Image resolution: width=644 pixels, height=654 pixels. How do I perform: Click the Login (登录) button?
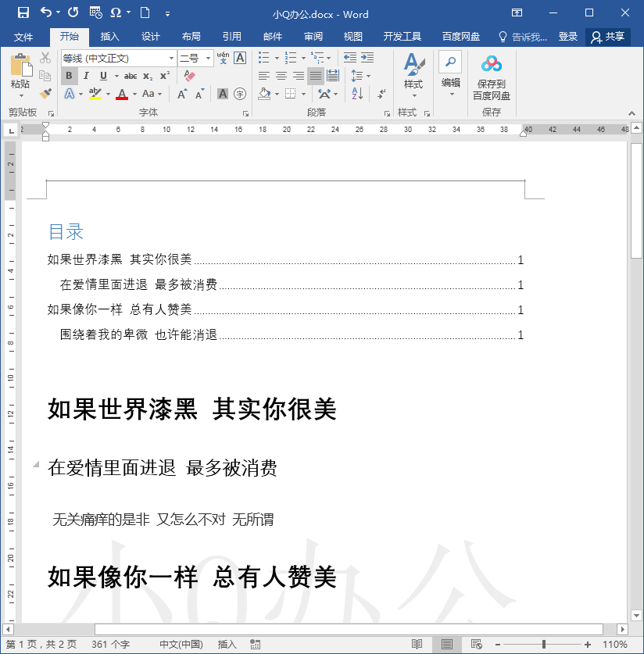click(567, 37)
